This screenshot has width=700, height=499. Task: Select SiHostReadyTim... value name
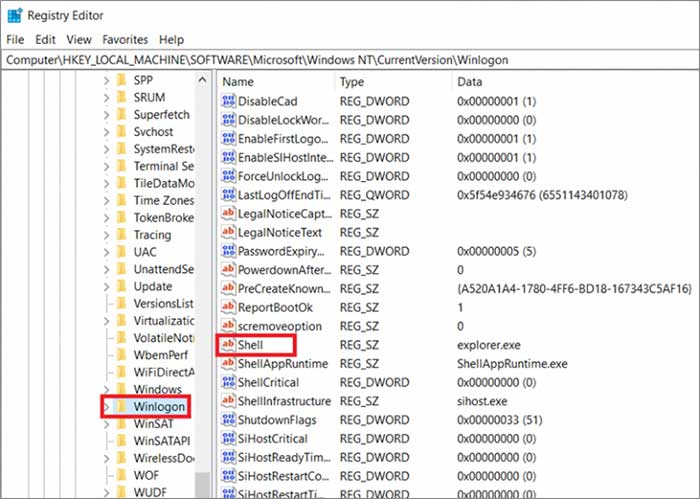[284, 457]
